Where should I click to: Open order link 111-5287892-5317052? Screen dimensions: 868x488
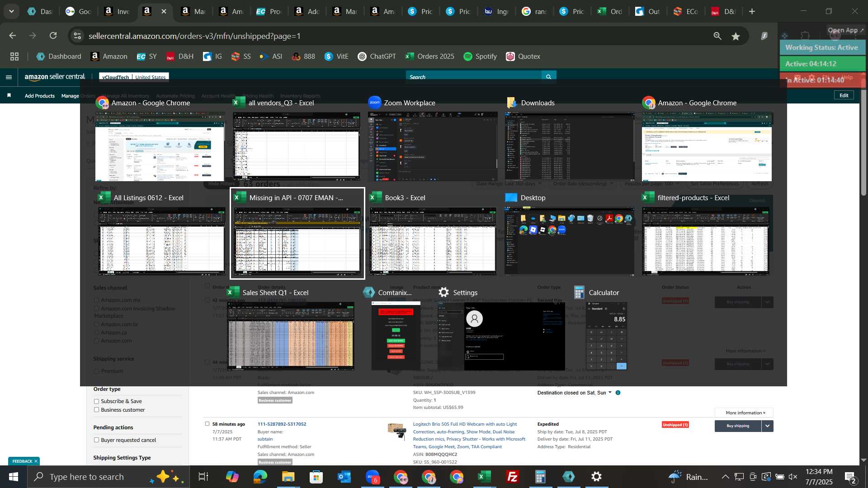(x=282, y=424)
